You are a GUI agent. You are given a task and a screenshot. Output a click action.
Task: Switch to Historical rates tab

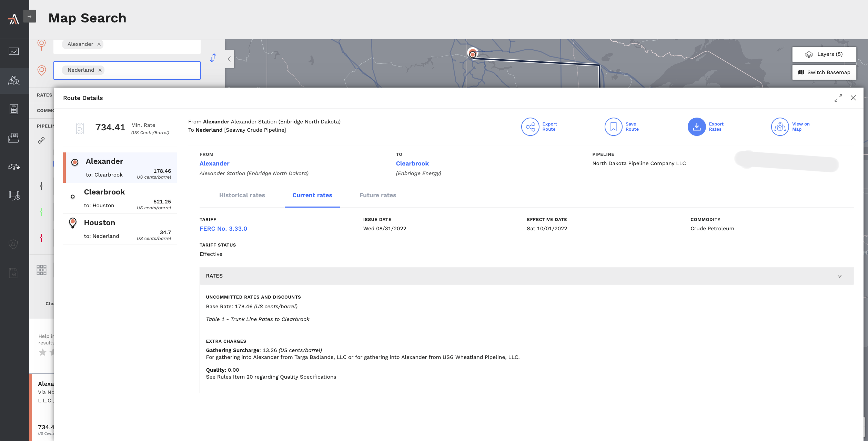pos(242,195)
